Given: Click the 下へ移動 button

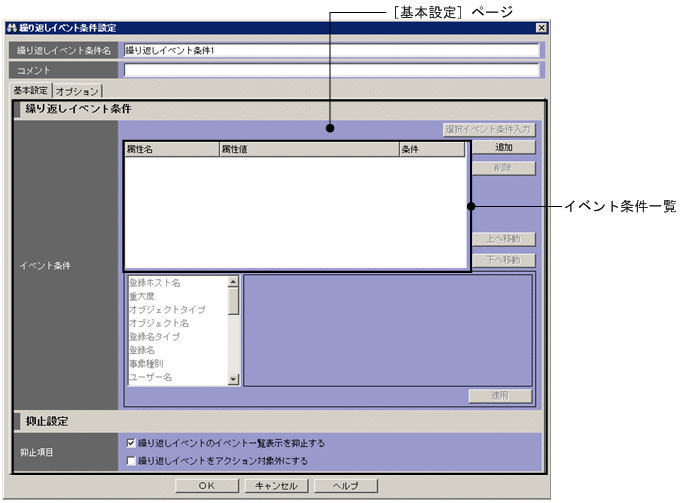Looking at the screenshot, I should (x=503, y=260).
